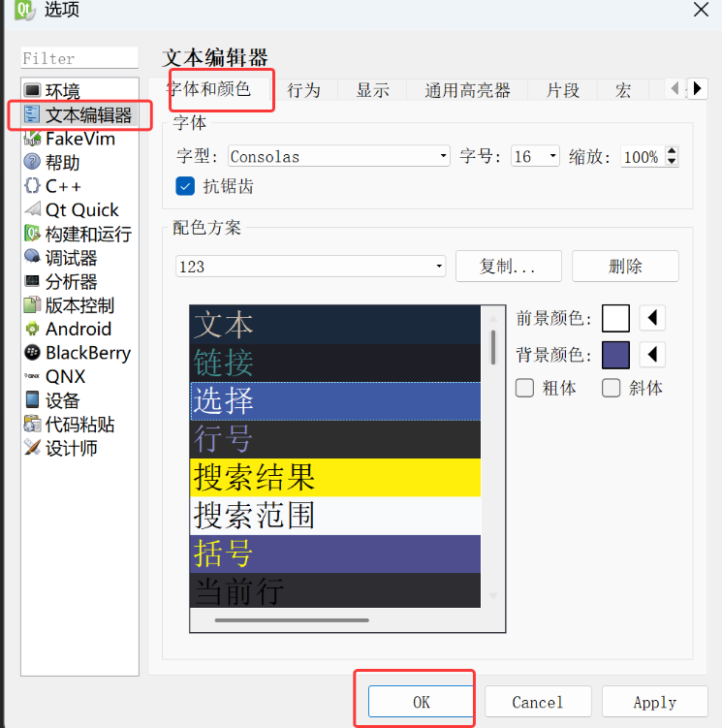The image size is (722, 728).
Task: Switch to the 显示 tab
Action: [x=372, y=90]
